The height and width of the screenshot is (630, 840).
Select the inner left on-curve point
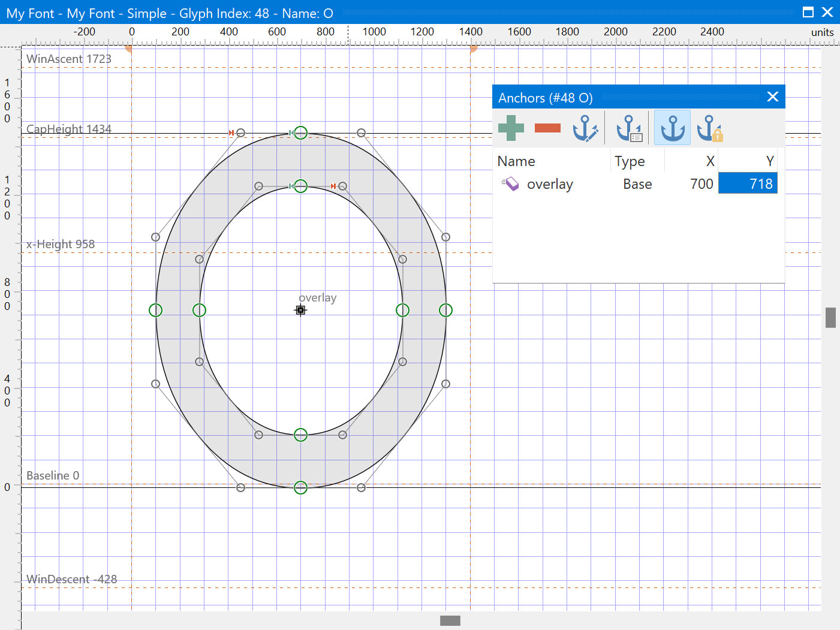(199, 310)
